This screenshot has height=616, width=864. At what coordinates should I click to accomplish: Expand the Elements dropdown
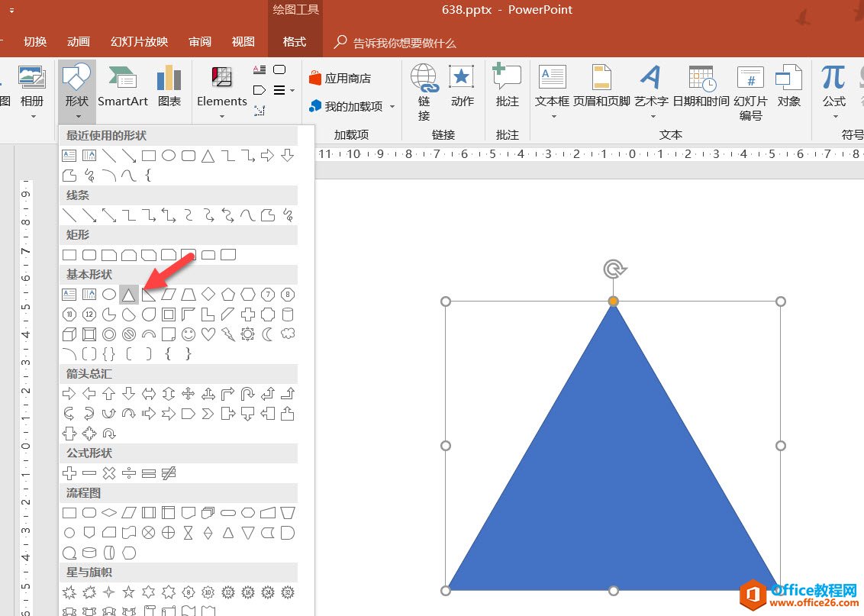pyautogui.click(x=221, y=116)
